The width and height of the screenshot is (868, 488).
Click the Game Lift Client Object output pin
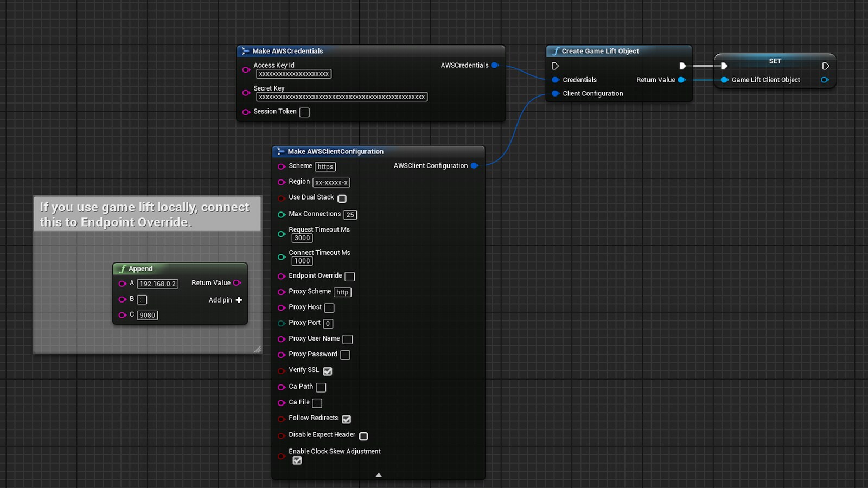pos(825,80)
